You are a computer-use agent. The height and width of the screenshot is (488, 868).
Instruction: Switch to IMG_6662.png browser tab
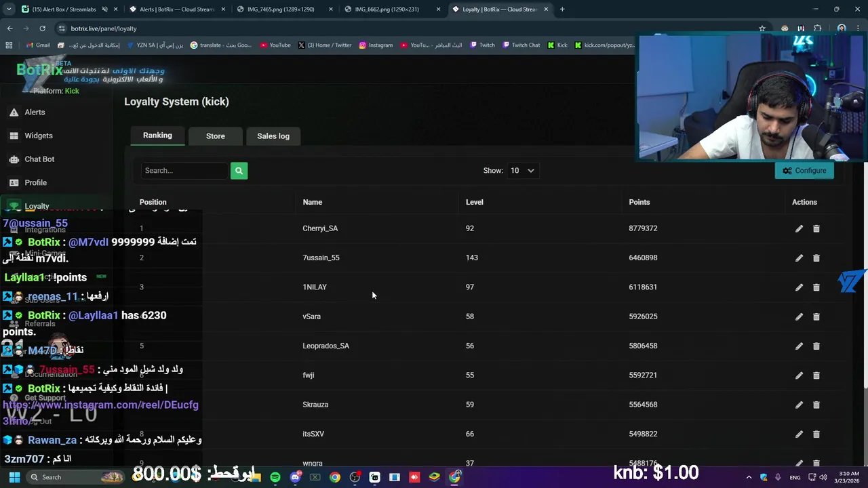pyautogui.click(x=391, y=9)
